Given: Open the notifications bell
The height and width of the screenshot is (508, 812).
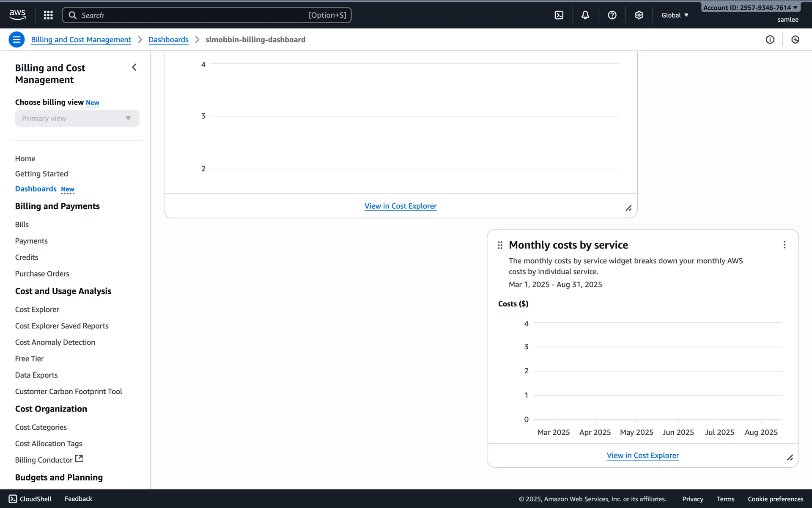Looking at the screenshot, I should coord(585,15).
